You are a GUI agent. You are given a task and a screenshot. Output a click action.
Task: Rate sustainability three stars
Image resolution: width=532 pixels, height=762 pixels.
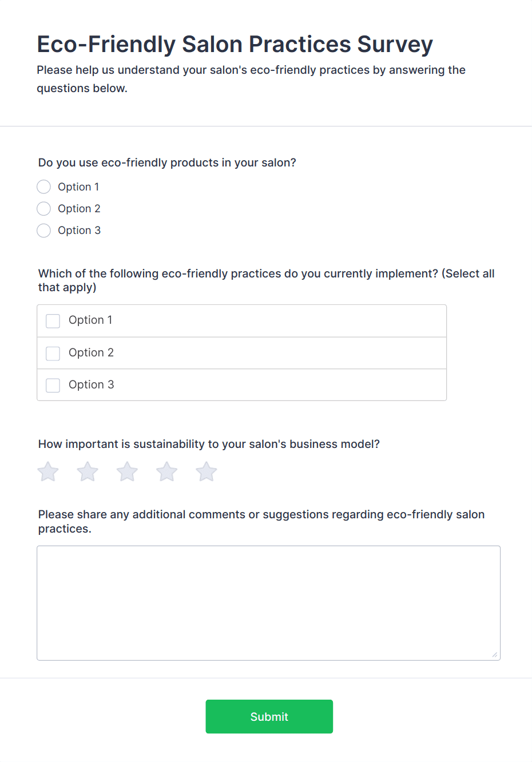coord(126,471)
